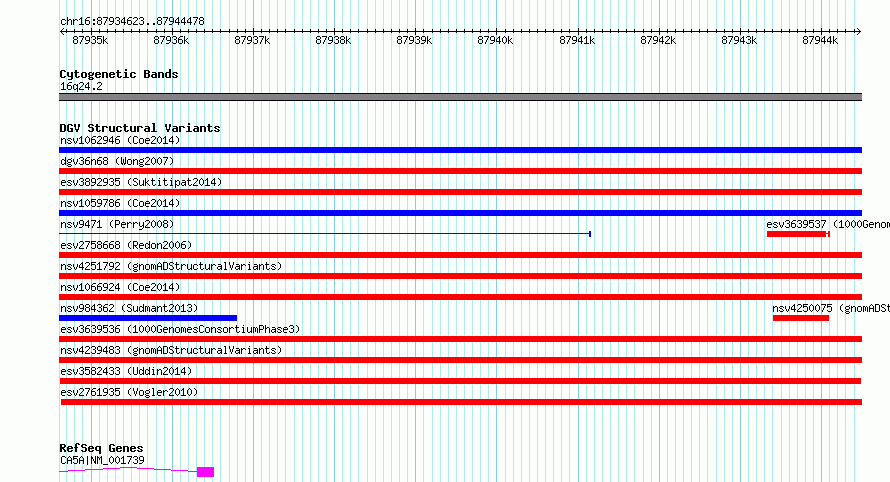Open the nsv1066924 (Coe2014) label
This screenshot has height=482, width=890.
pyautogui.click(x=120, y=287)
